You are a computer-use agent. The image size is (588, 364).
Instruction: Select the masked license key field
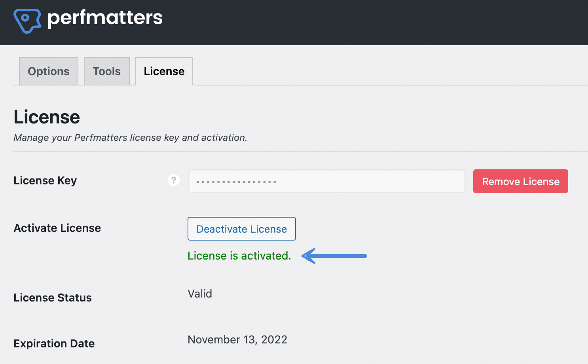(x=326, y=181)
